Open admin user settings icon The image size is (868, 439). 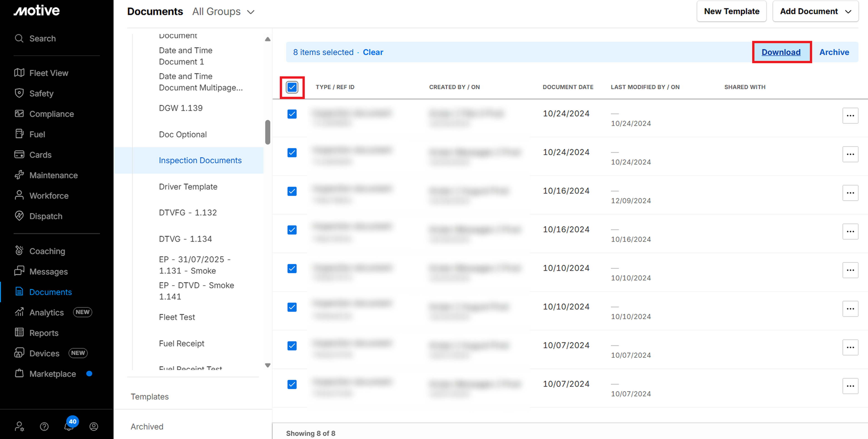(x=19, y=427)
